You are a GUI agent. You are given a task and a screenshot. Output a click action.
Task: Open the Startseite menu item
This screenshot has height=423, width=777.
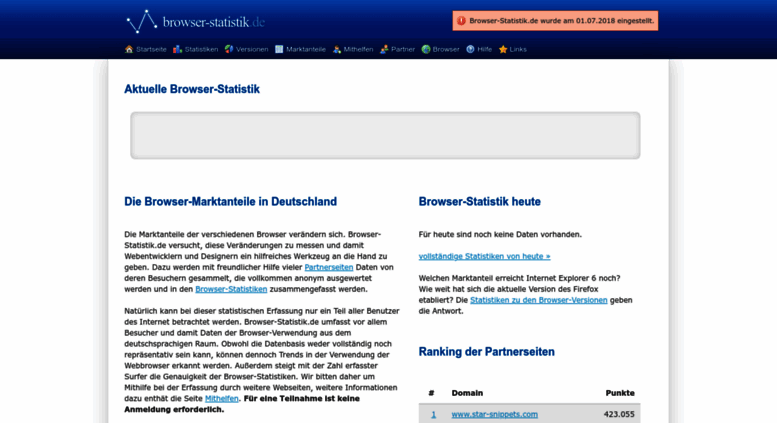tap(151, 49)
